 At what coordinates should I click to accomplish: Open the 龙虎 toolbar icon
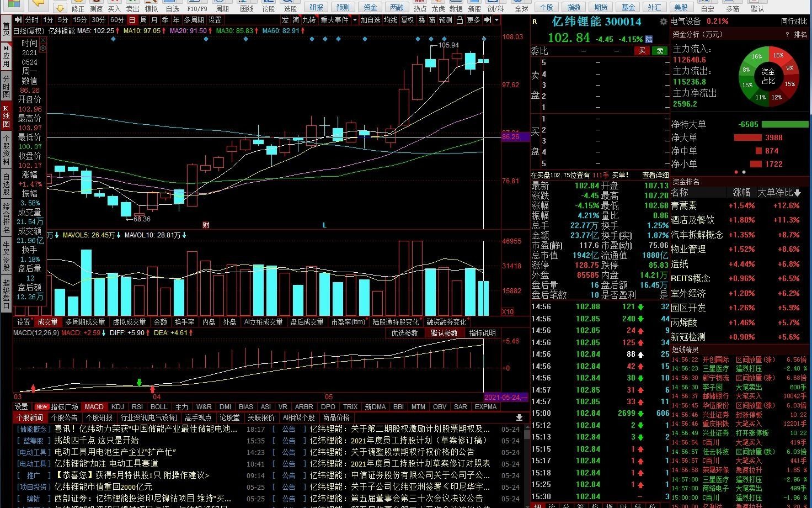click(x=438, y=7)
